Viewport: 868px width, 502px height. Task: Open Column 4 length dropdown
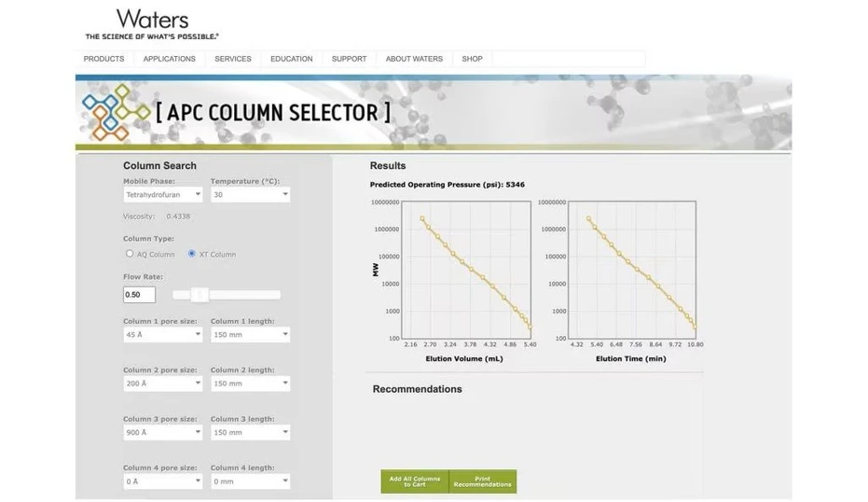[250, 481]
